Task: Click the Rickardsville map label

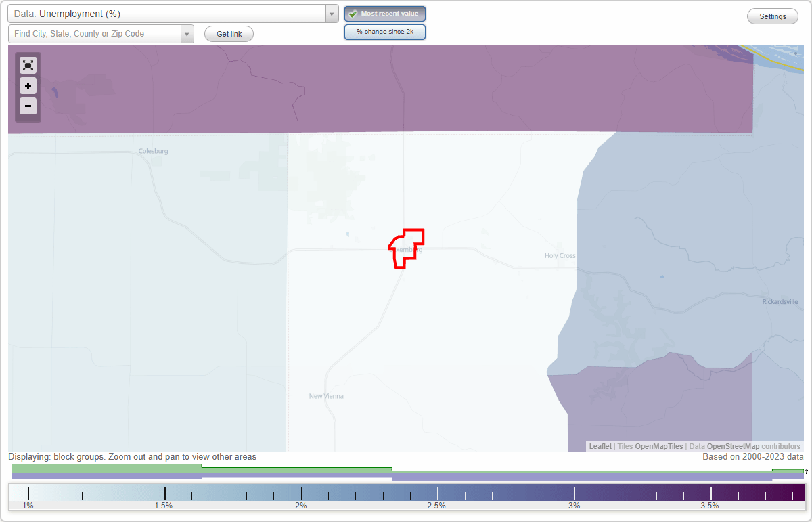Action: 780,301
